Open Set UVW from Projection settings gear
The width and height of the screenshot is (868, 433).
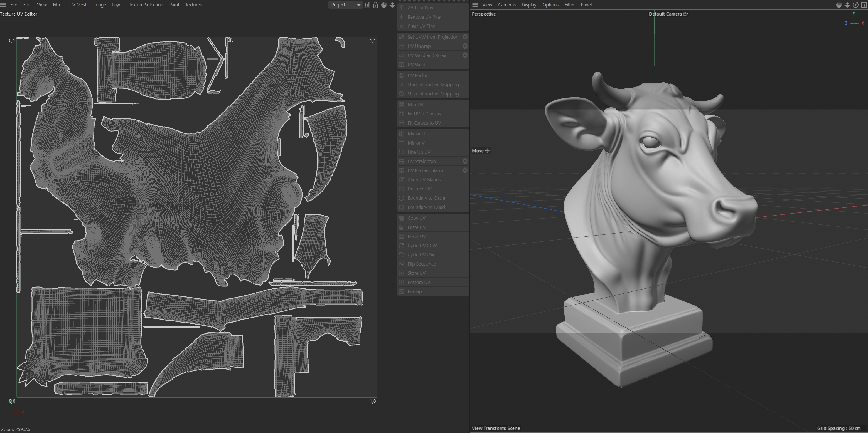pos(465,37)
